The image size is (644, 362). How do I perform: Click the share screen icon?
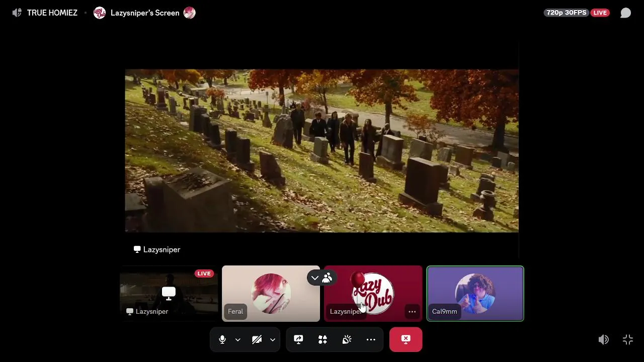[298, 340]
